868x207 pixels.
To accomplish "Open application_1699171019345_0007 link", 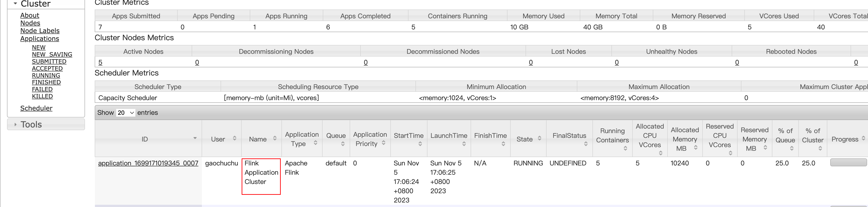I will (x=148, y=163).
